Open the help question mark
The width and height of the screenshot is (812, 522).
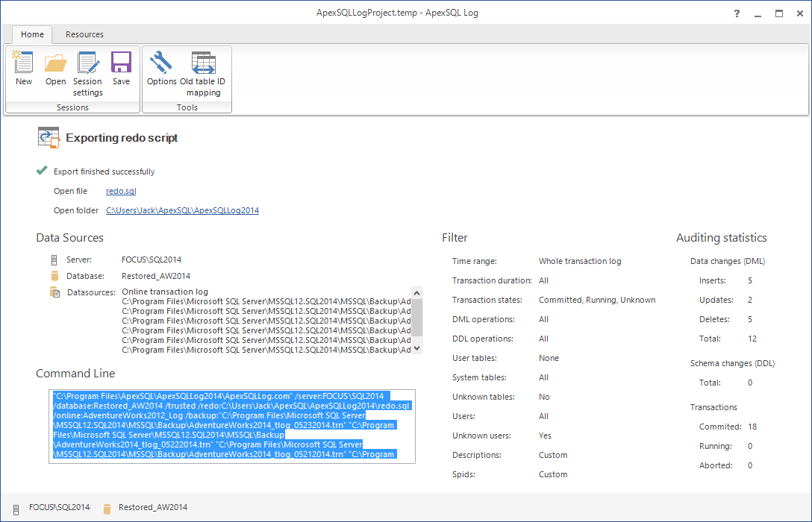737,13
